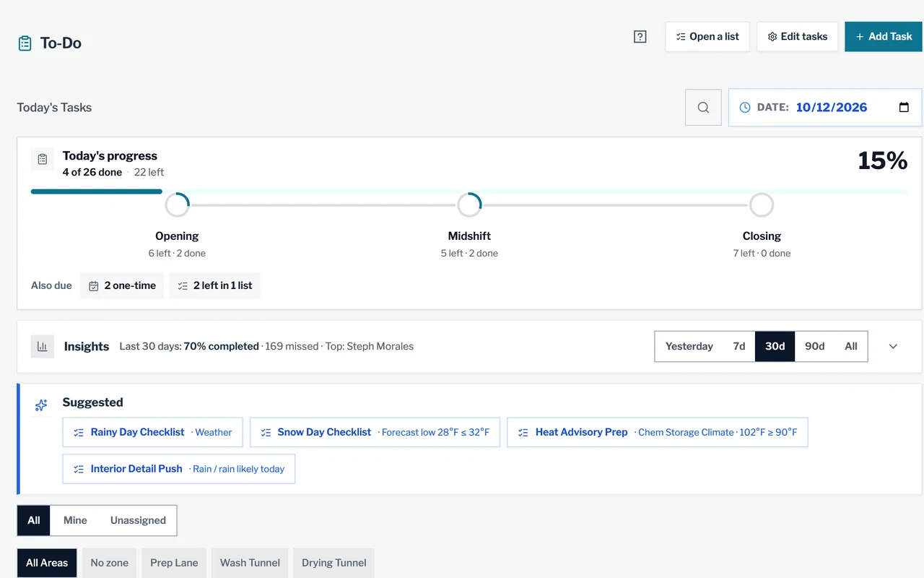The image size is (924, 578).
Task: Select the Yesterday insights range
Action: coord(689,347)
